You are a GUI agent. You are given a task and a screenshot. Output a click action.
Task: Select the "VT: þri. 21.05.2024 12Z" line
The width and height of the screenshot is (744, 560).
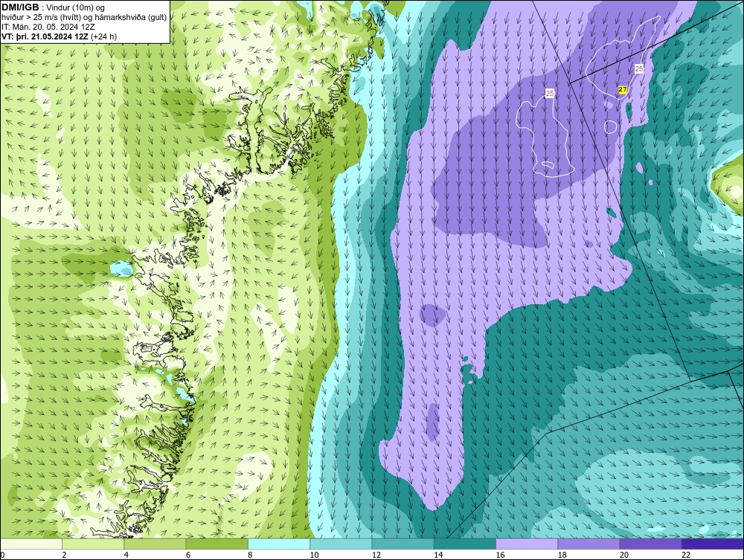(x=45, y=36)
